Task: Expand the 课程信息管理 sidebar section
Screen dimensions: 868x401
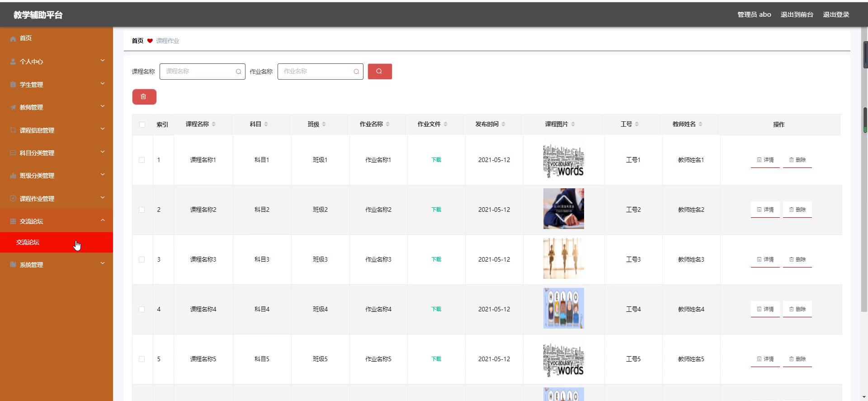Action: tap(56, 130)
